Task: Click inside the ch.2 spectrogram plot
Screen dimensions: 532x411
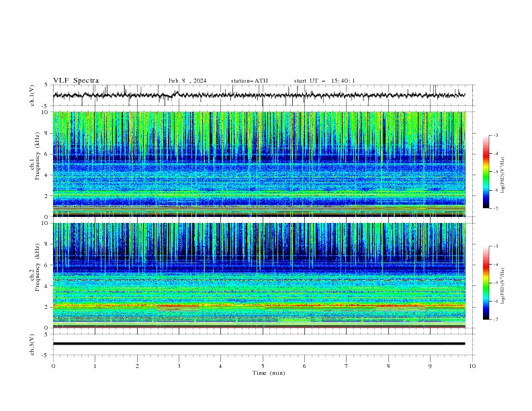Action: coord(259,275)
